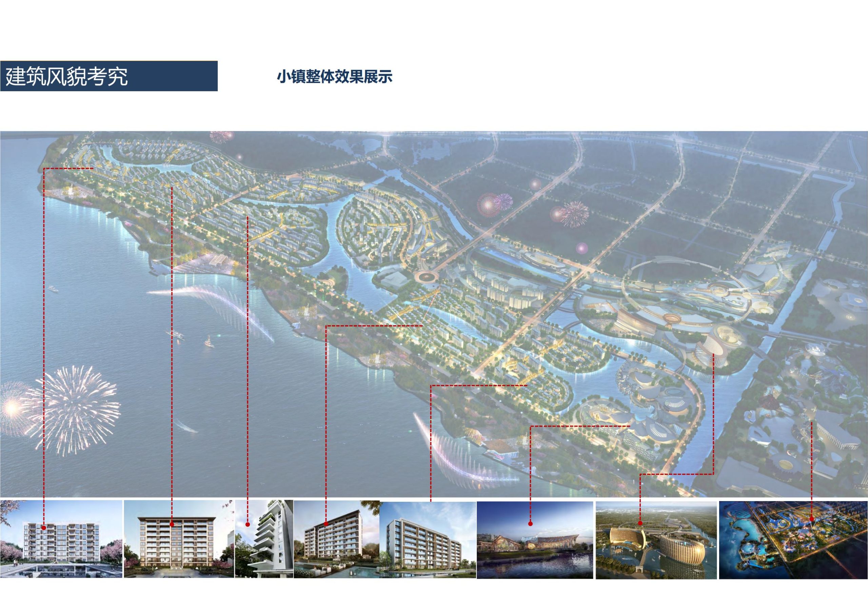Open the white stacked-balcony tower thumbnail
Image resolution: width=868 pixels, height=614 pixels.
264,539
